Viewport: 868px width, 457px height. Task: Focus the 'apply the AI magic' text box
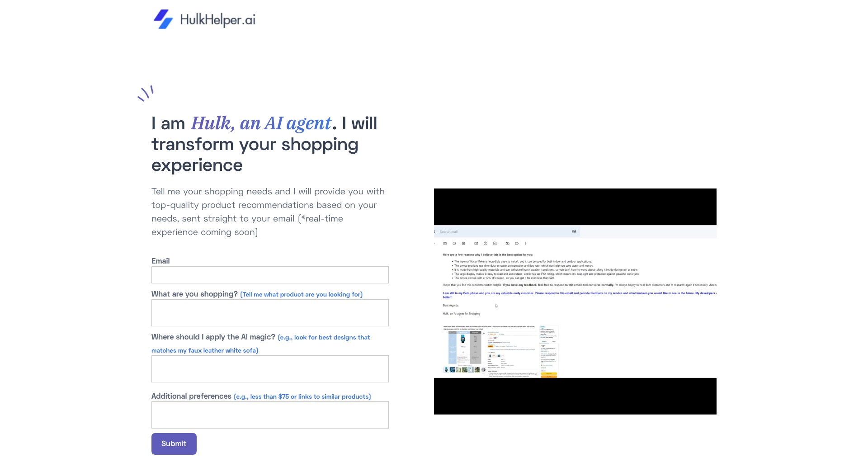270,369
